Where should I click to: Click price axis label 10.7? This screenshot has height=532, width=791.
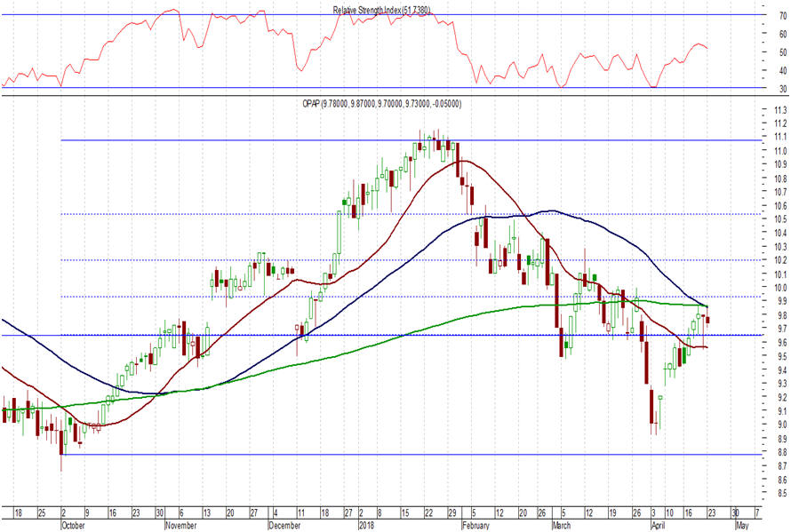pyautogui.click(x=780, y=192)
